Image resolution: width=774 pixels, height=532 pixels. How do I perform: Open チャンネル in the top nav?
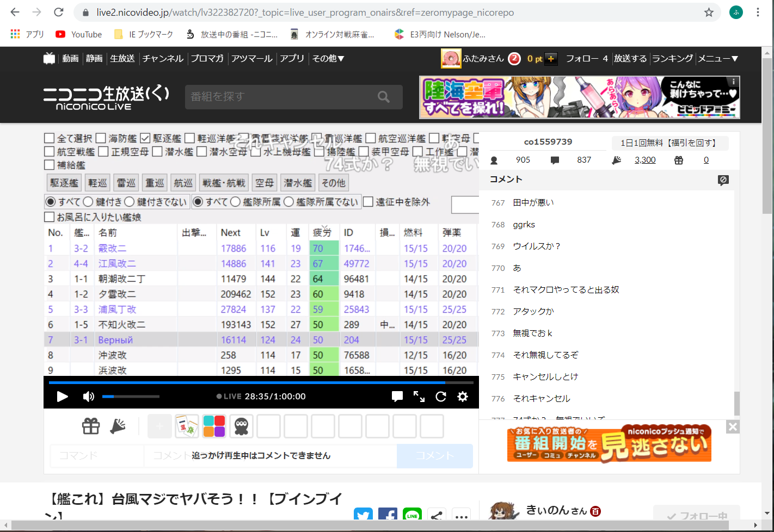point(163,58)
